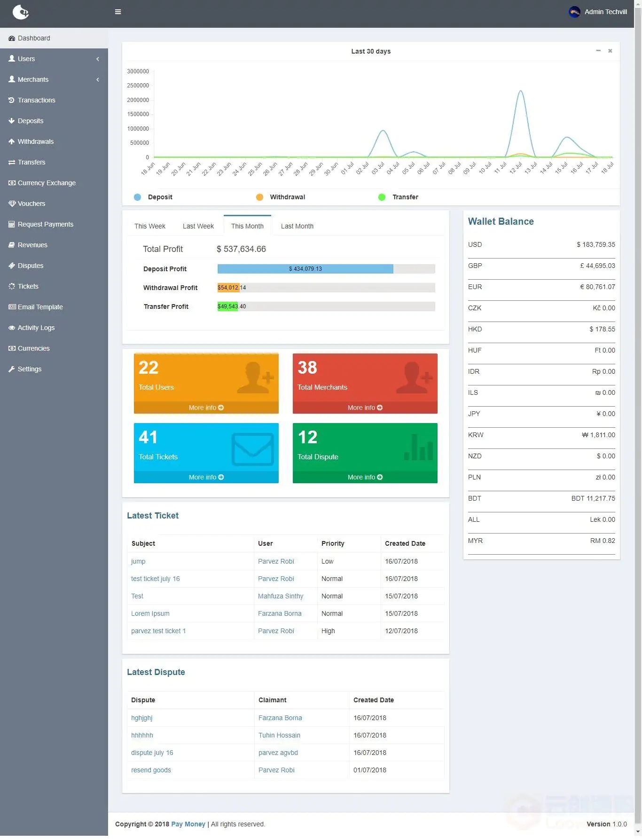Screen dimensions: 642x840
Task: Toggle the Deposit series in chart legend
Action: (137, 197)
